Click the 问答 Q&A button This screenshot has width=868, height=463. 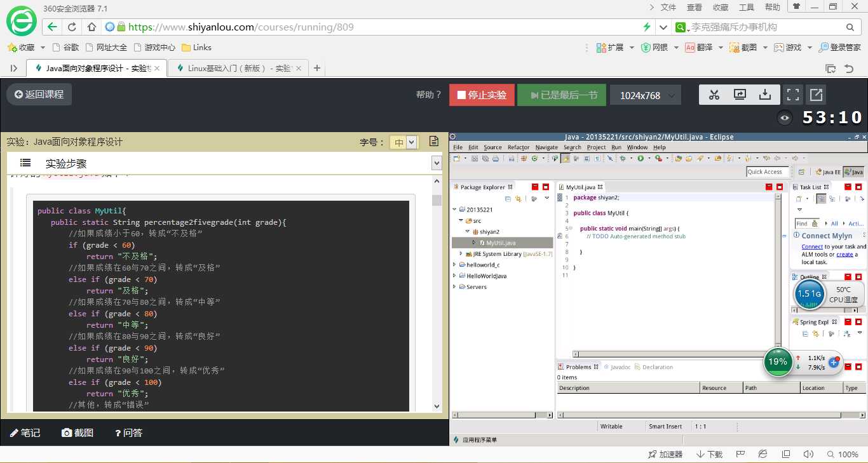coord(128,433)
